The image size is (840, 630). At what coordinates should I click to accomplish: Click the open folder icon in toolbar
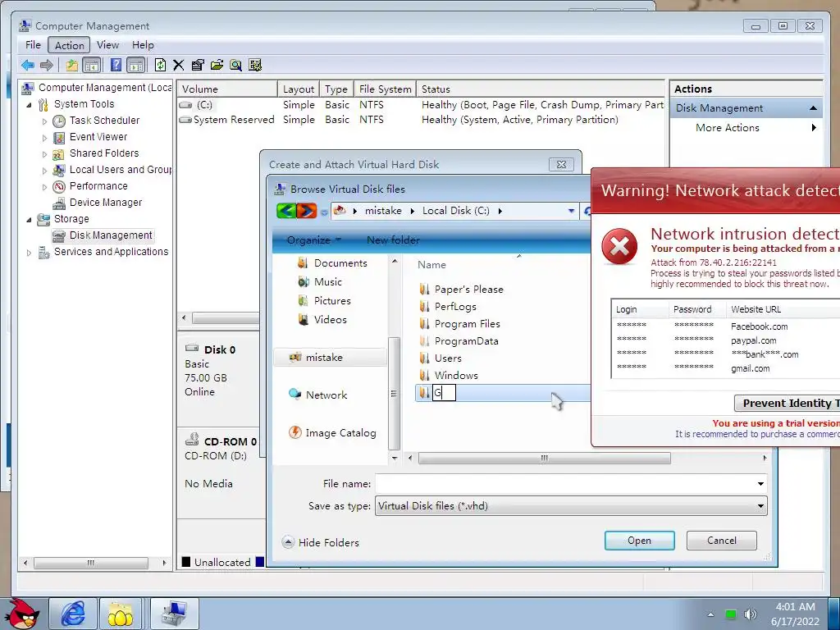point(217,66)
